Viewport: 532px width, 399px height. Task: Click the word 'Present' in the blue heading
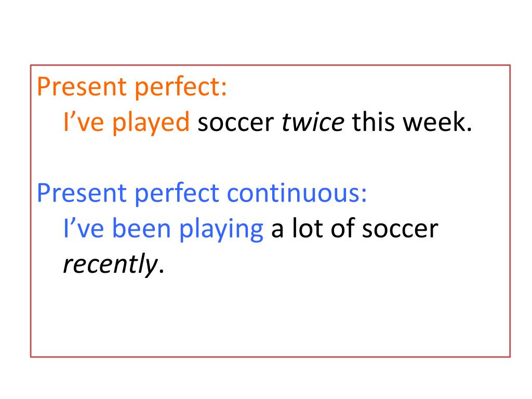pyautogui.click(x=82, y=193)
